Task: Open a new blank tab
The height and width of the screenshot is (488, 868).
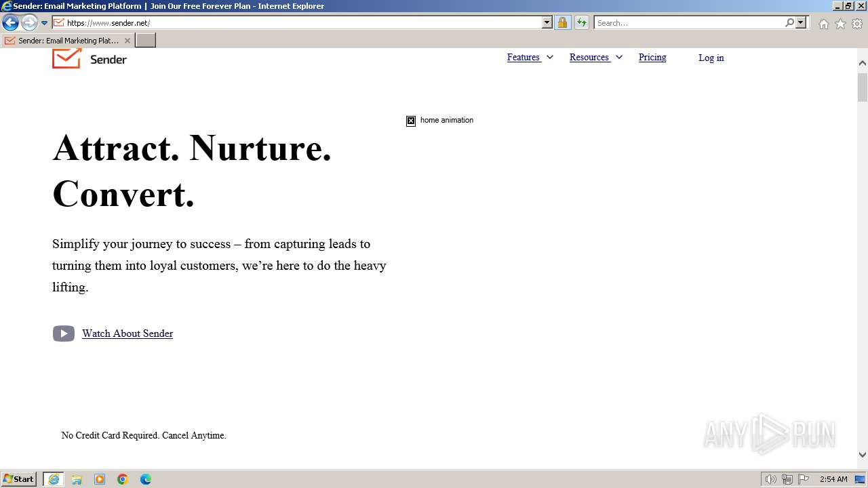Action: click(146, 41)
